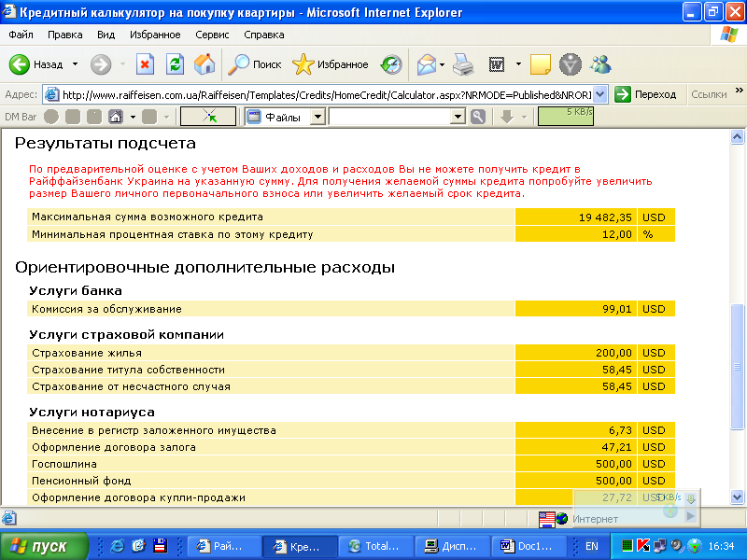The height and width of the screenshot is (560, 747).
Task: Go back with the Назад arrow
Action: point(36,64)
